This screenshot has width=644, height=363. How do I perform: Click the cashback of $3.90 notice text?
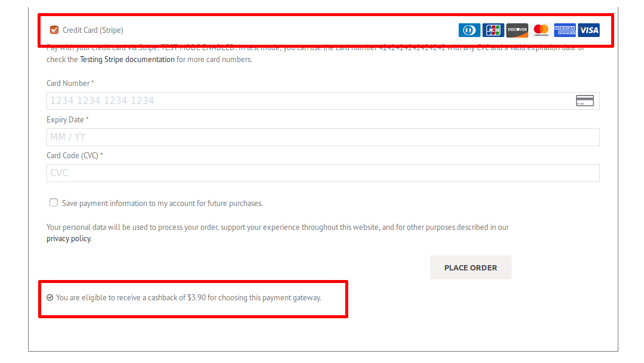(x=188, y=297)
